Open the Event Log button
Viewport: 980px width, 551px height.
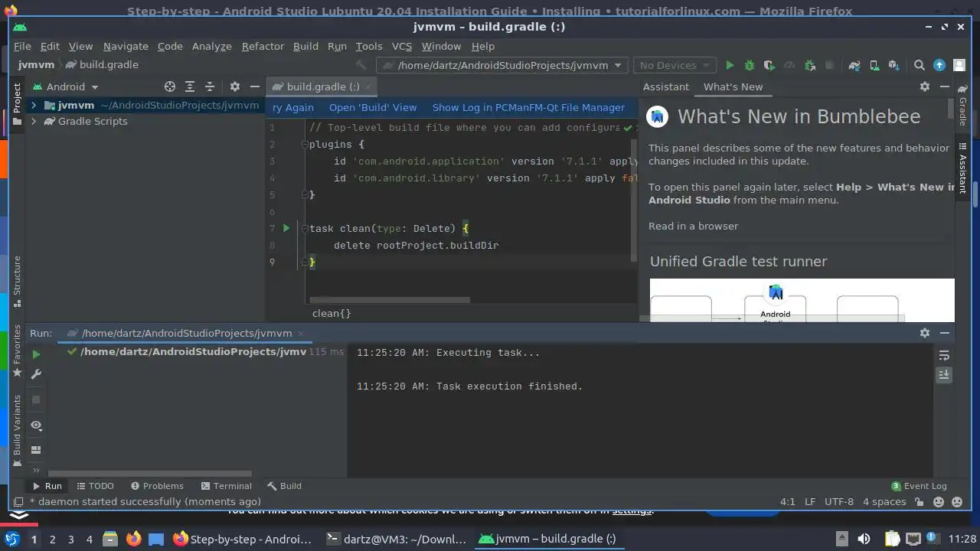919,486
